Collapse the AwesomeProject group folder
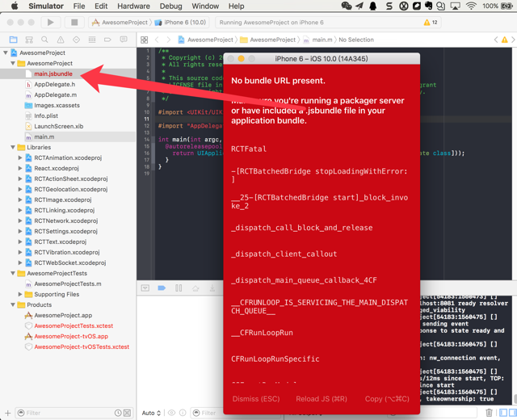The width and height of the screenshot is (517, 420). click(13, 63)
